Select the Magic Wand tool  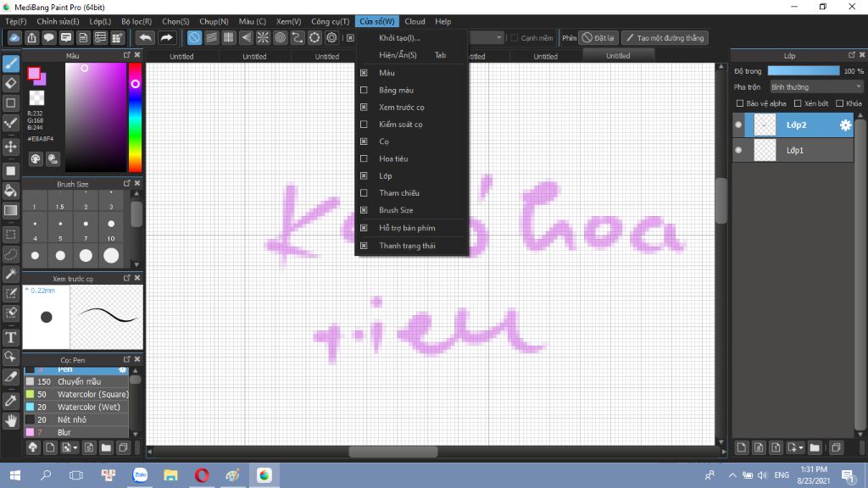[10, 274]
